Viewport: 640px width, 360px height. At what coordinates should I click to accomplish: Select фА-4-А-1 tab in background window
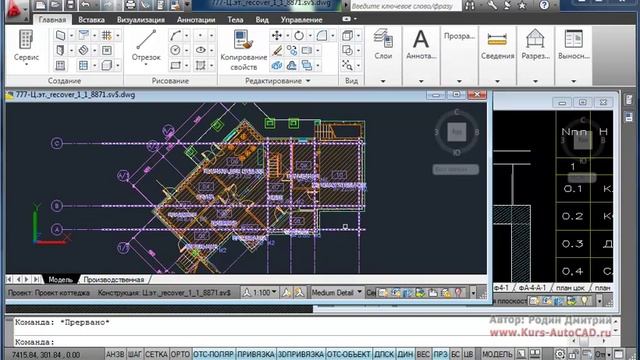[532, 288]
